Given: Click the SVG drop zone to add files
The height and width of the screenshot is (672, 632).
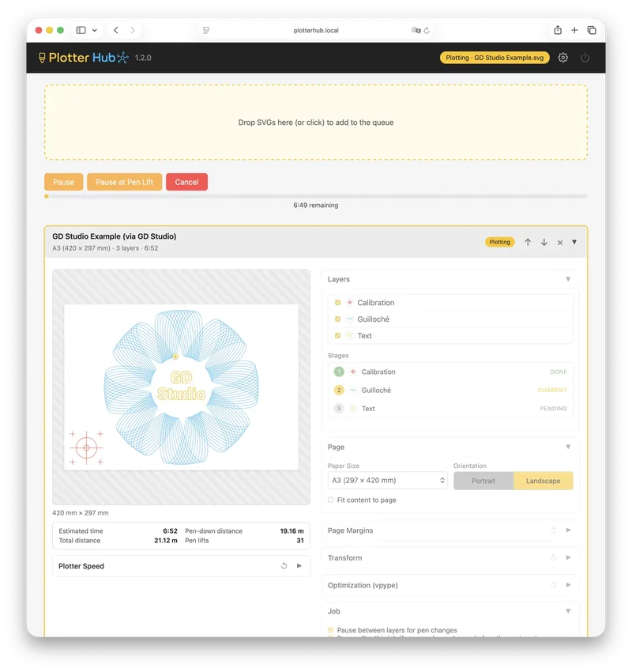Looking at the screenshot, I should pyautogui.click(x=315, y=122).
